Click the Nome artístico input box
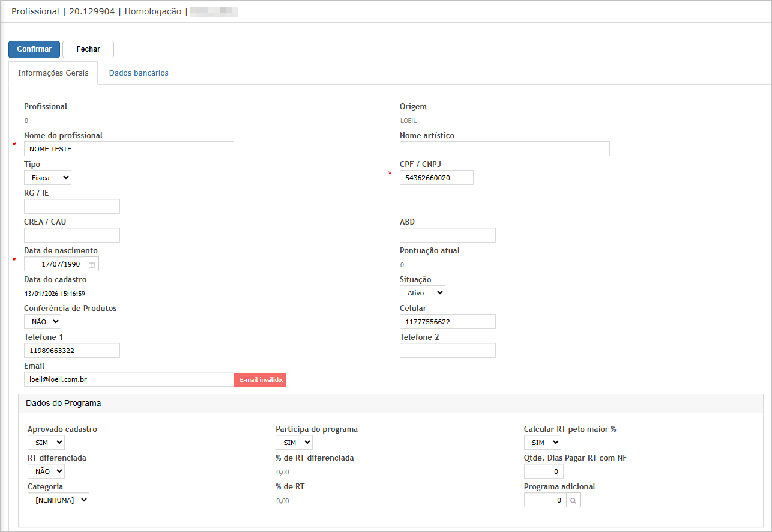The width and height of the screenshot is (772, 532). pyautogui.click(x=504, y=149)
